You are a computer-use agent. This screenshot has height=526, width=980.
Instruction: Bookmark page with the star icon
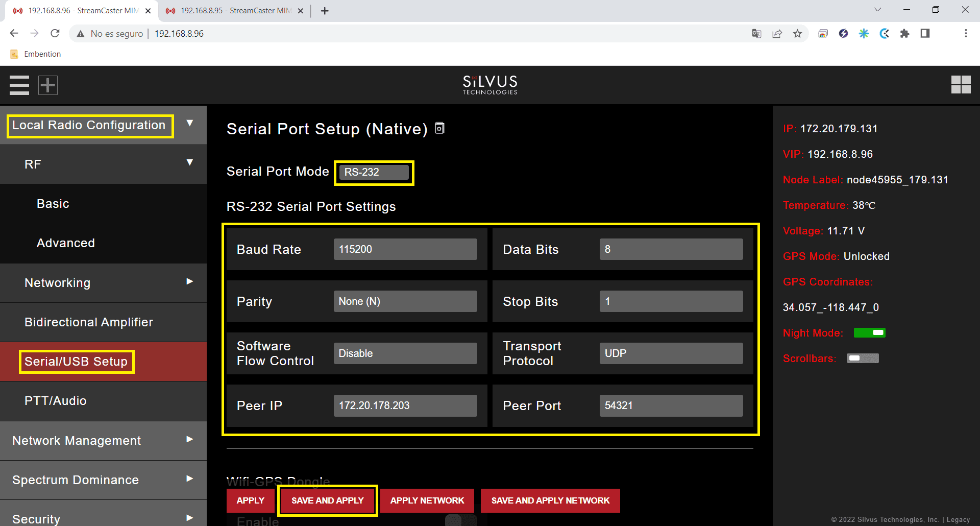[797, 34]
